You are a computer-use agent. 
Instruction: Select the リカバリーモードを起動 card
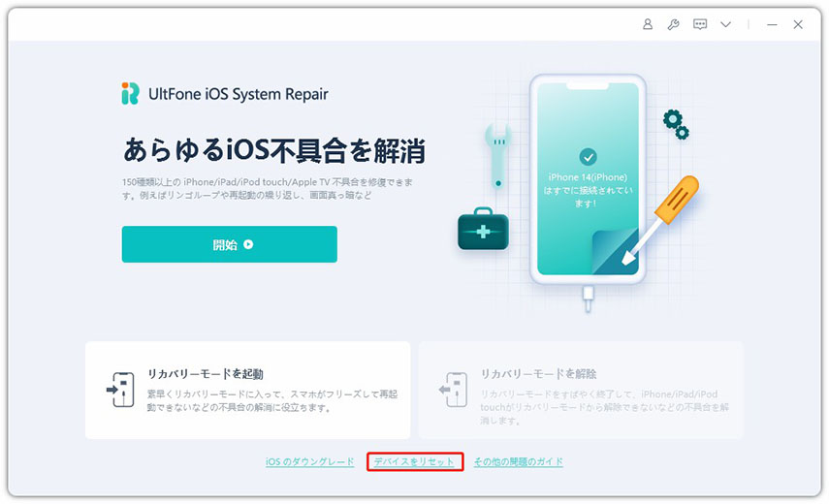[248, 390]
